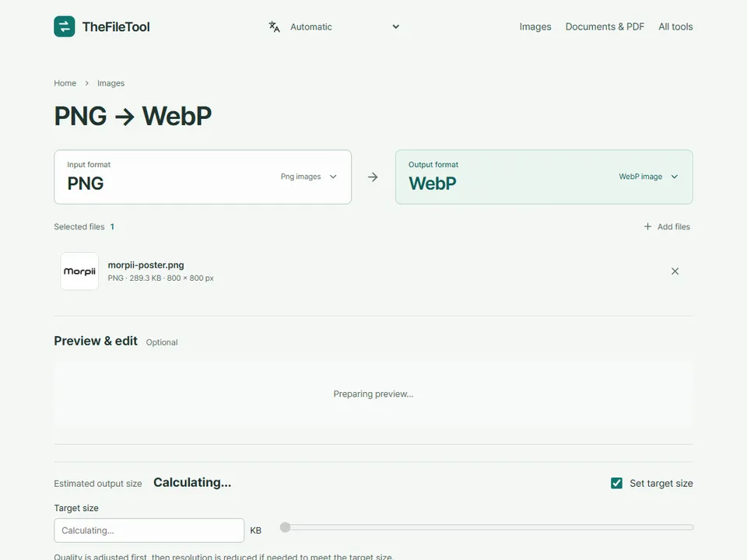Open the All tools menu
The width and height of the screenshot is (747, 560).
coord(675,26)
